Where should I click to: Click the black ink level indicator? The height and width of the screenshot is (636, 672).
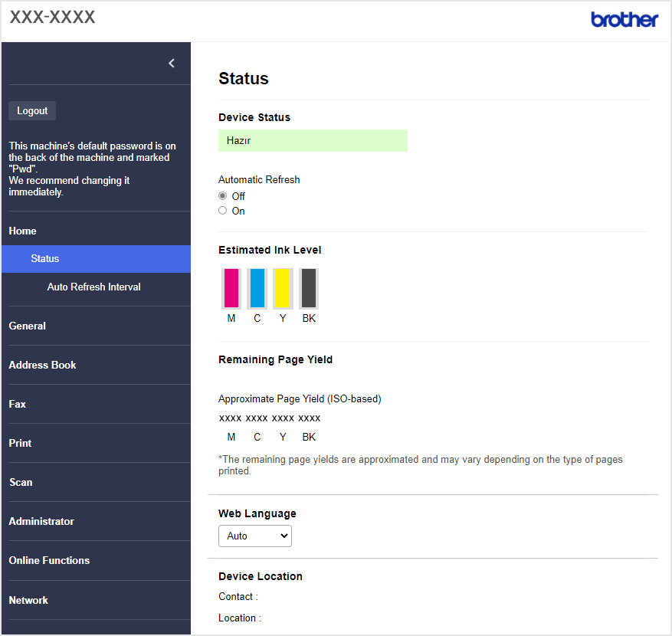pos(308,288)
